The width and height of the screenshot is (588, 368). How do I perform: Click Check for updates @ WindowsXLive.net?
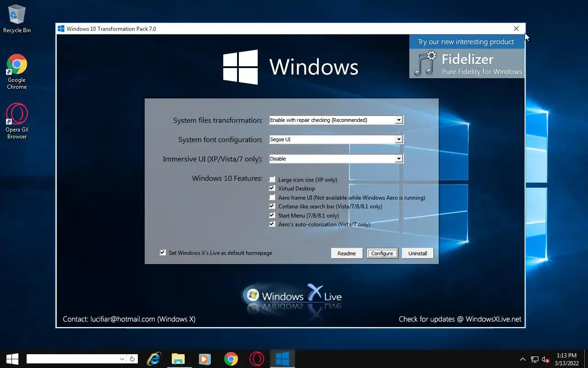[x=460, y=319]
